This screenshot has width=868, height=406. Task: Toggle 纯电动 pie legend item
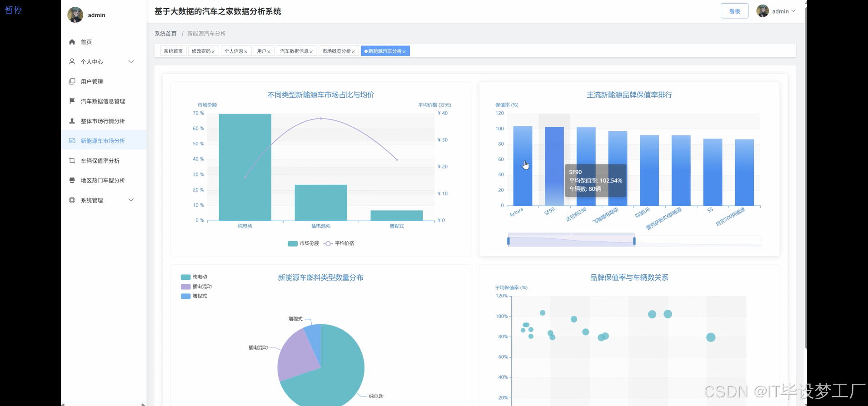(x=194, y=277)
